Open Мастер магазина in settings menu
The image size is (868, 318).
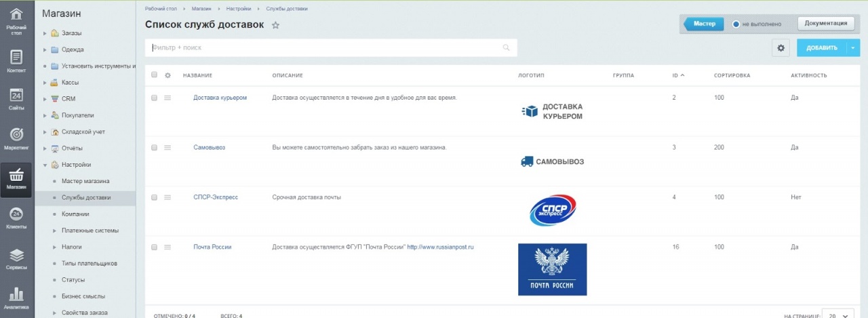tap(85, 181)
